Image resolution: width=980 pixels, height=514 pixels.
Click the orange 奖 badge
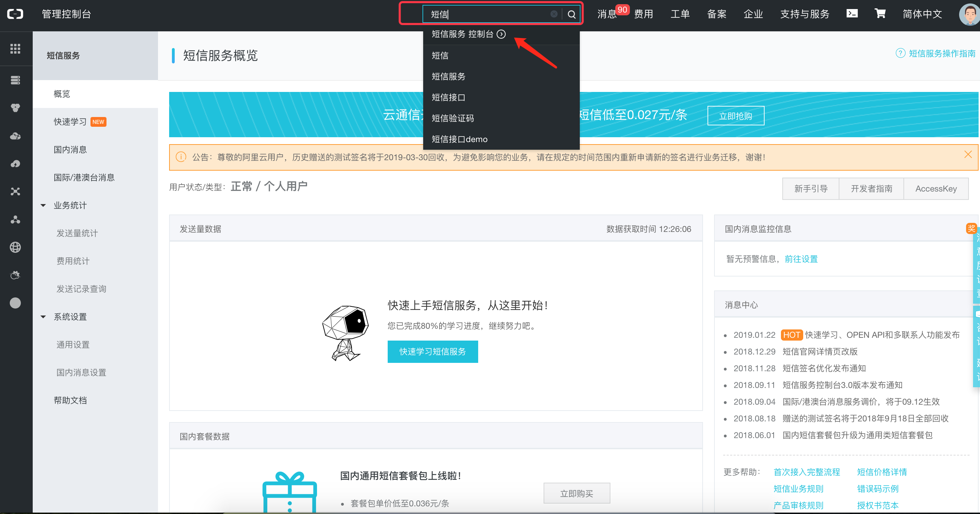point(971,228)
